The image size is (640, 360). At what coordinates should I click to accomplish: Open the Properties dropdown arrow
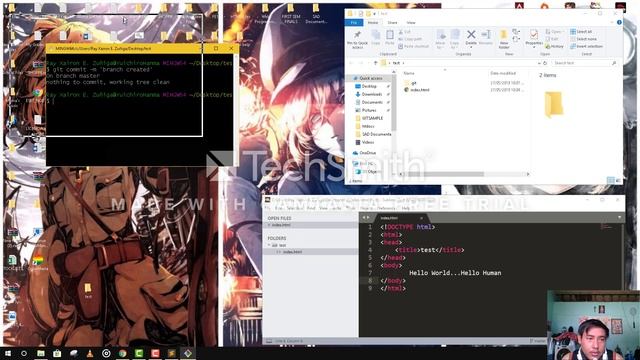tap(534, 47)
